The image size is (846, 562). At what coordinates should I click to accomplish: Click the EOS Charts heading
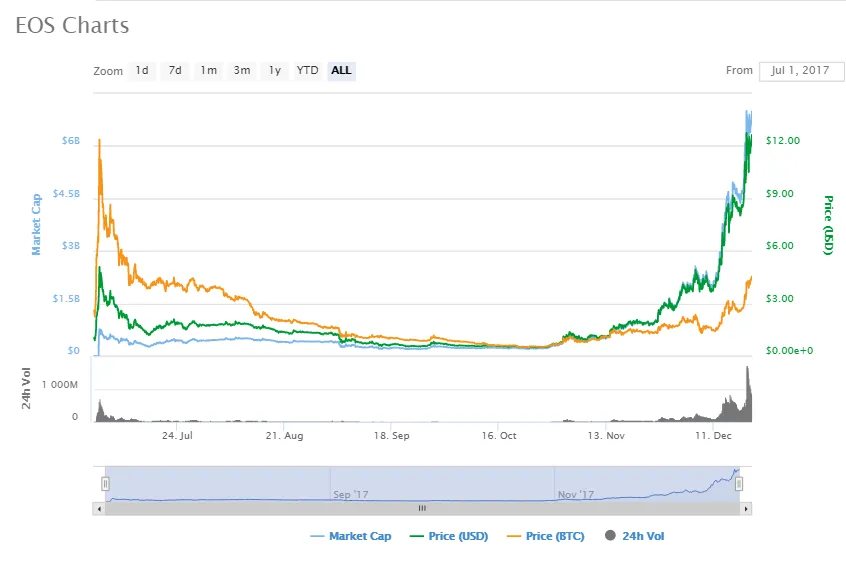pyautogui.click(x=72, y=25)
